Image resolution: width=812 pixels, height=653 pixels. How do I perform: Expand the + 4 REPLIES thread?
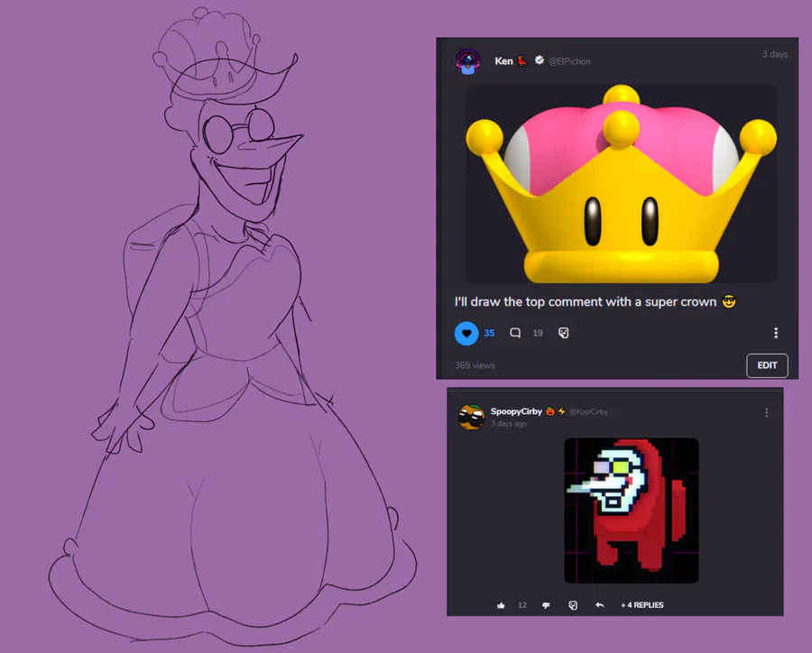point(642,605)
